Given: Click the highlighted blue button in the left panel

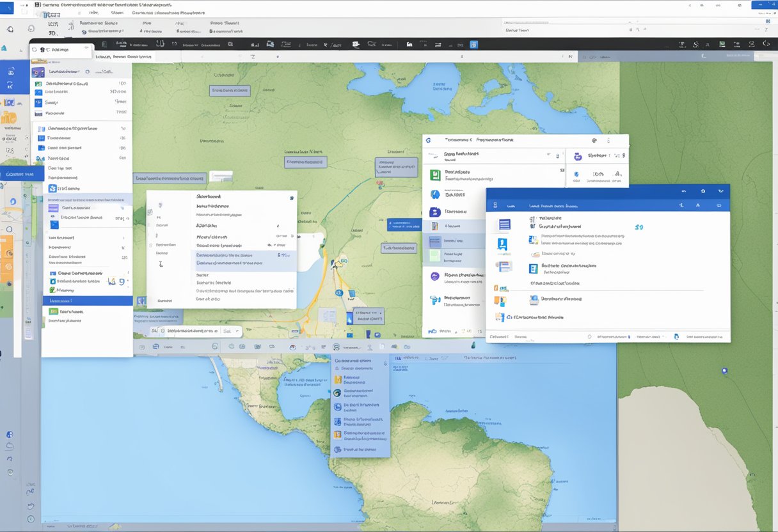Looking at the screenshot, I should [87, 301].
